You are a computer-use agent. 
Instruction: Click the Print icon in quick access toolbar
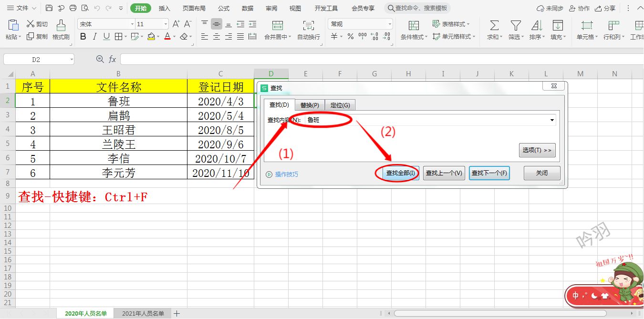pos(73,8)
